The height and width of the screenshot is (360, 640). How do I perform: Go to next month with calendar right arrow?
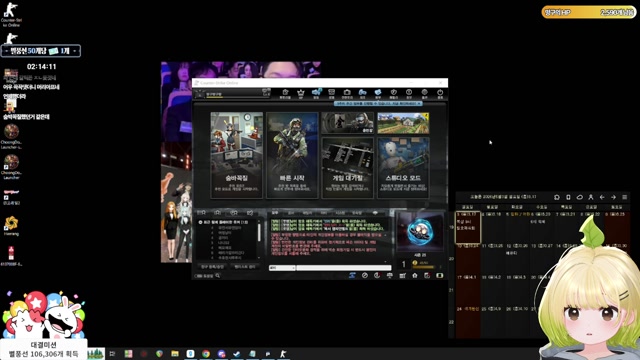613,197
